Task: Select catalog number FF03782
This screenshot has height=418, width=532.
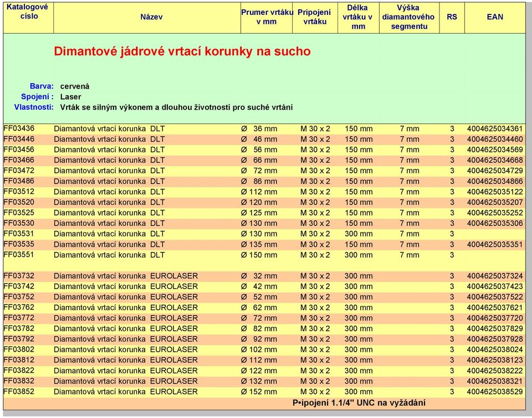Action: click(19, 328)
